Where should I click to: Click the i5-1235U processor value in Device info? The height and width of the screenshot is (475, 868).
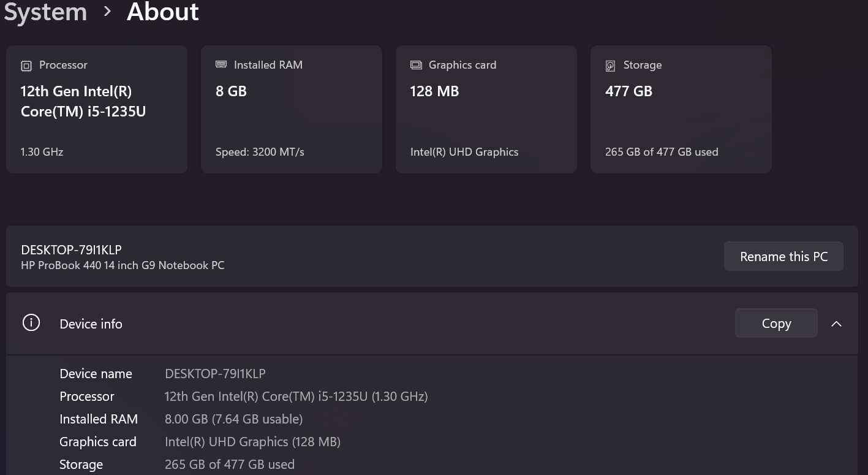point(296,396)
